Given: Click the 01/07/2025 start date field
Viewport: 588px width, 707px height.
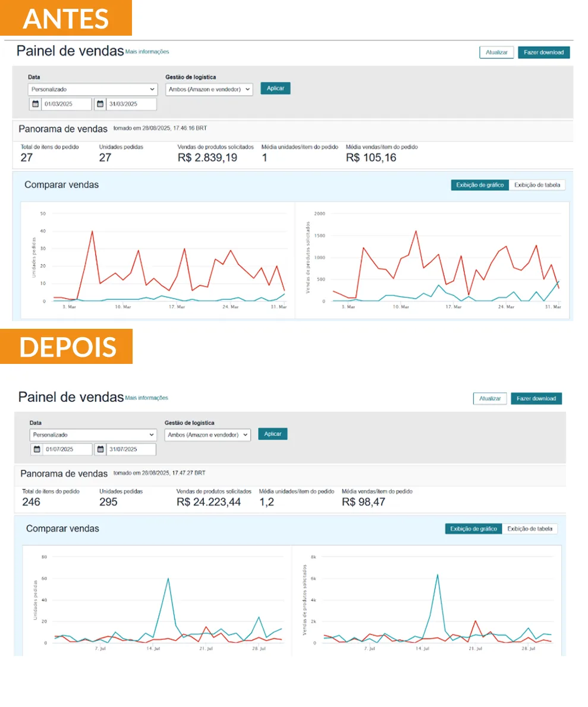Looking at the screenshot, I should click(67, 450).
